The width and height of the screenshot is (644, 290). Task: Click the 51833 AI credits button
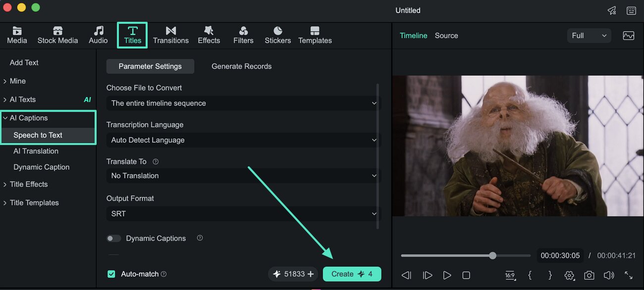(293, 274)
